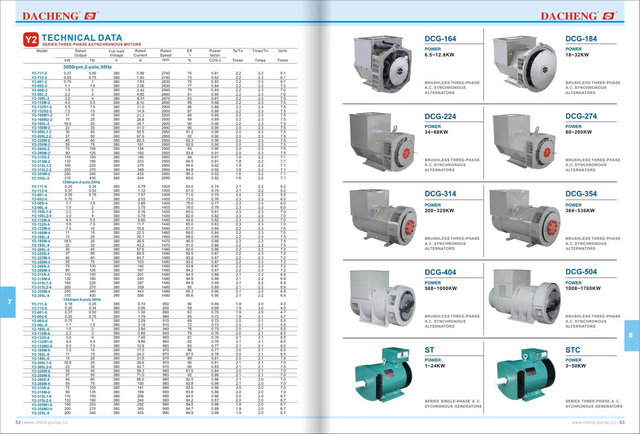Select the STC three-phase generators description

(x=594, y=404)
